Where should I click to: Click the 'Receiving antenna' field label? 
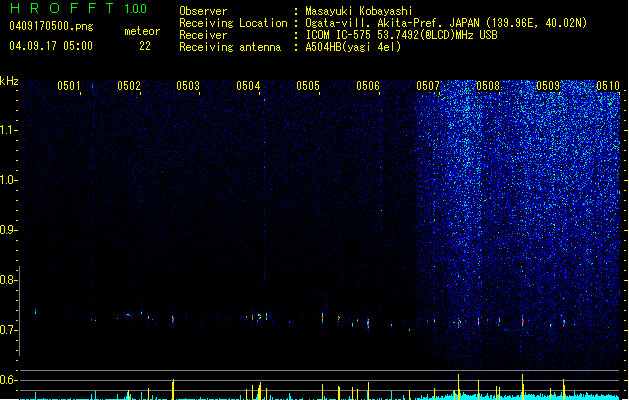coord(230,47)
